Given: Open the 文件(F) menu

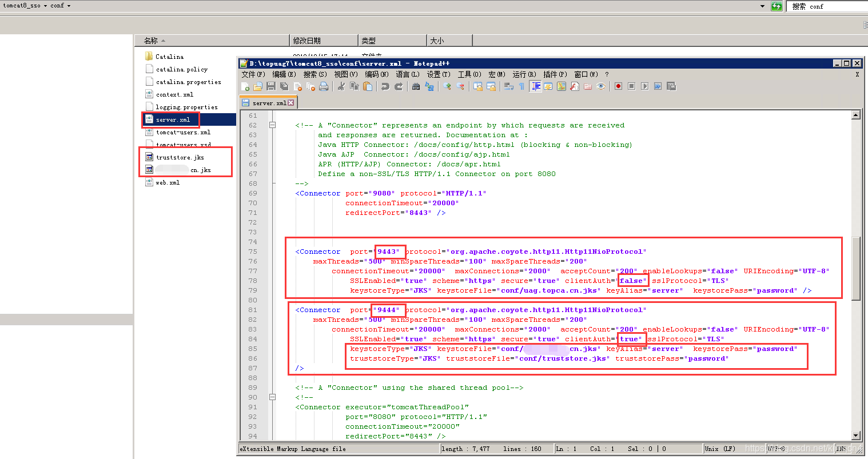Looking at the screenshot, I should click(253, 74).
